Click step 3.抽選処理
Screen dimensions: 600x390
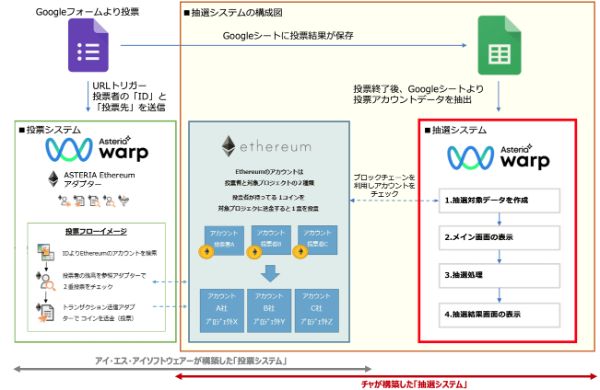point(499,275)
